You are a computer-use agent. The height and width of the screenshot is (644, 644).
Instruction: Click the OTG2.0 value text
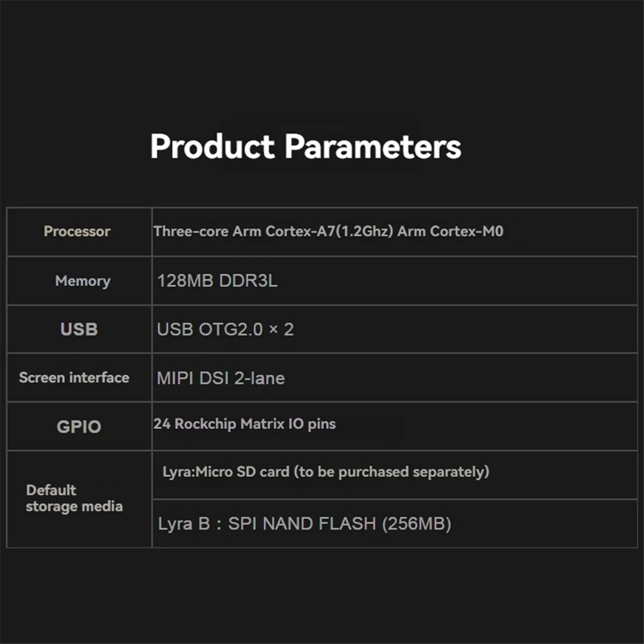(x=231, y=329)
